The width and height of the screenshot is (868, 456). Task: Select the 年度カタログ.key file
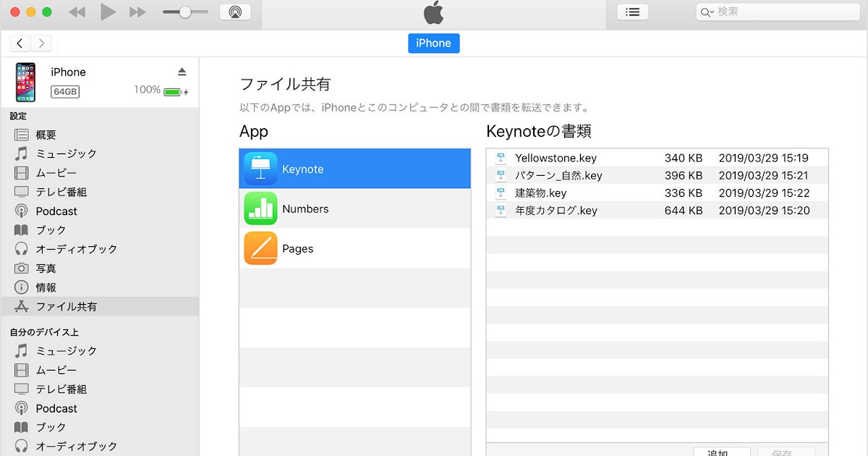[657, 211]
